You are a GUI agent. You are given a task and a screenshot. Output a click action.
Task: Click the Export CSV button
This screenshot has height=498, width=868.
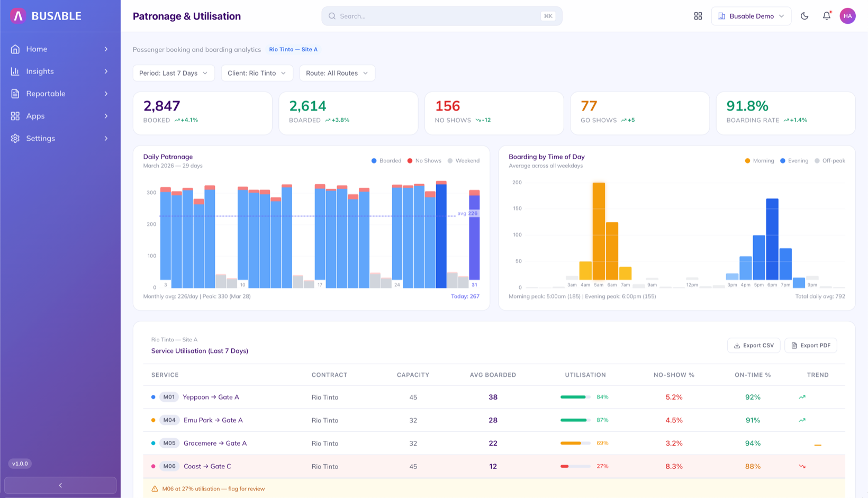coord(754,346)
